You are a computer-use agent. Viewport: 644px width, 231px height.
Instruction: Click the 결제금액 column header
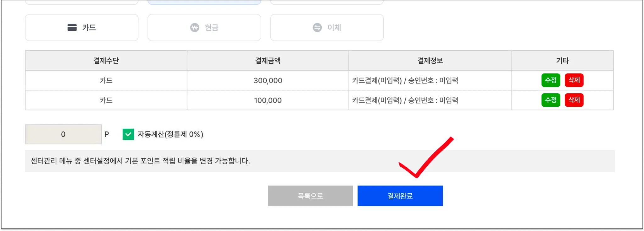coord(268,61)
